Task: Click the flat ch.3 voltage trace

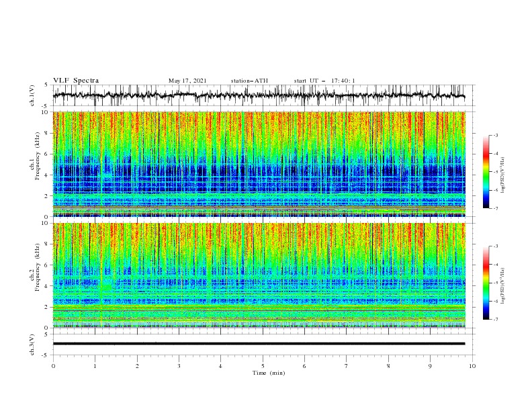Action: pyautogui.click(x=259, y=344)
